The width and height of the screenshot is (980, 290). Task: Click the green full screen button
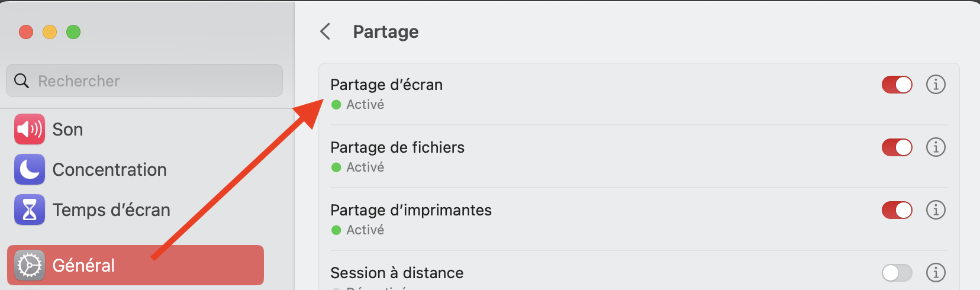(73, 32)
